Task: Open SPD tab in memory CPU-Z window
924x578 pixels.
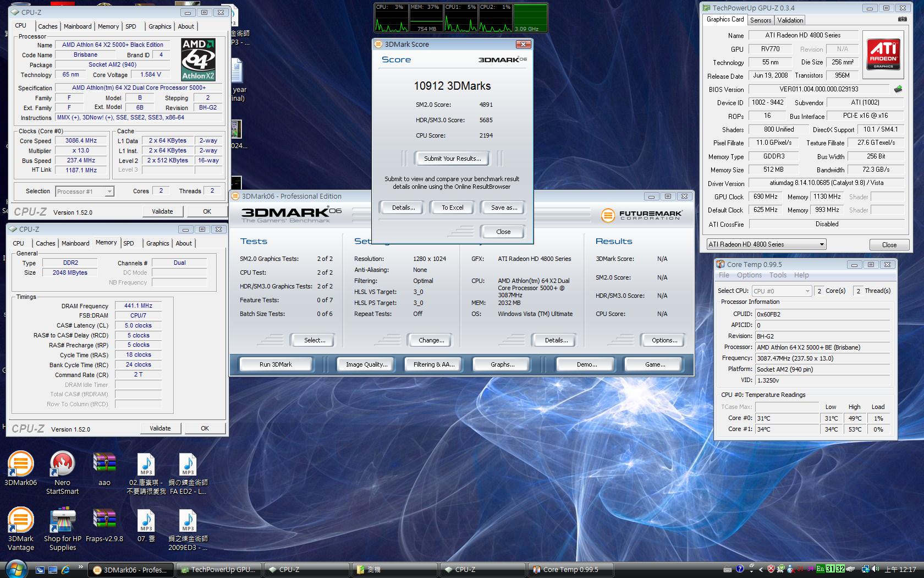Action: [129, 243]
